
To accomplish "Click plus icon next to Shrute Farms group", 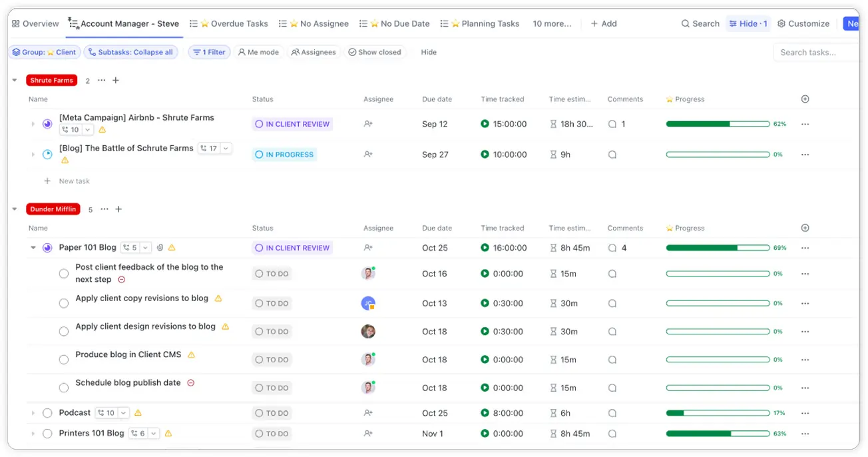I will pyautogui.click(x=116, y=81).
